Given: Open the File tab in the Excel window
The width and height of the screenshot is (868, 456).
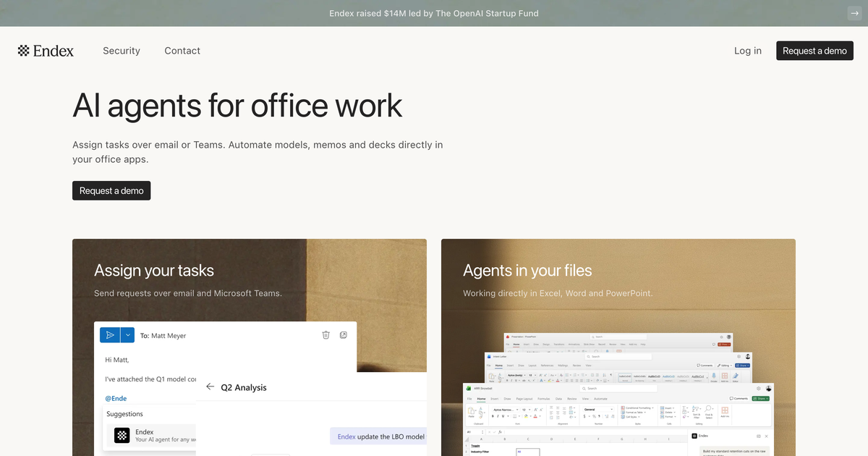Looking at the screenshot, I should (469, 399).
